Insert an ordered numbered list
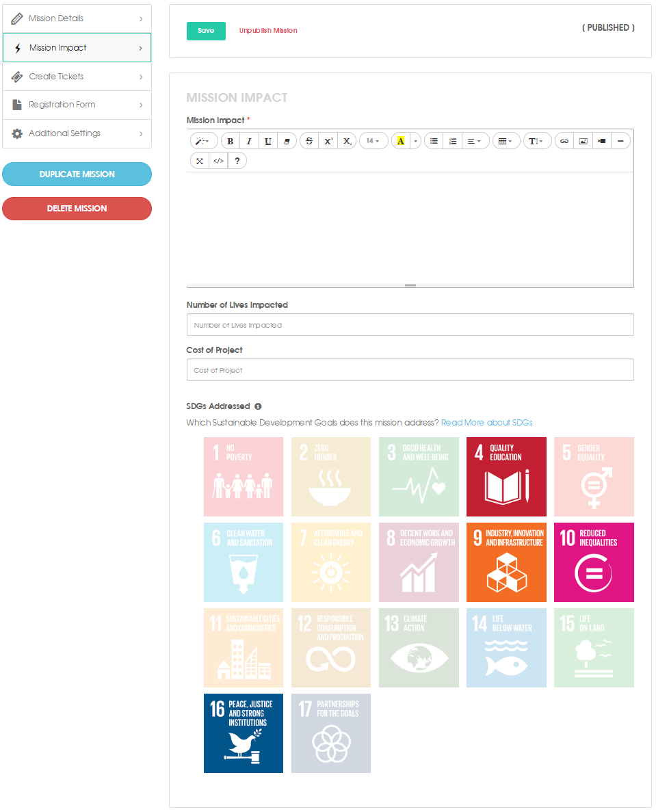656x812 pixels. tap(453, 141)
